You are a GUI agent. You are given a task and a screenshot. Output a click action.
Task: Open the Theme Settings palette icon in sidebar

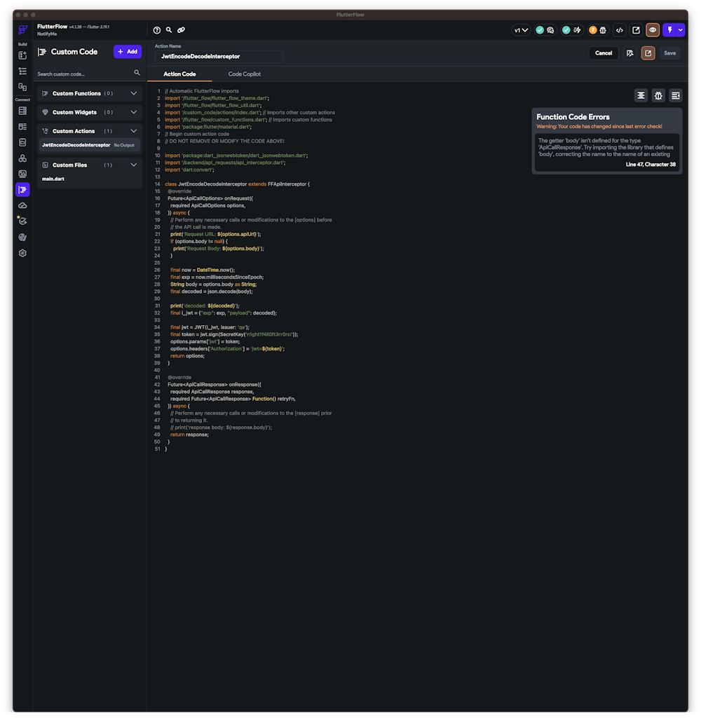[x=22, y=238]
